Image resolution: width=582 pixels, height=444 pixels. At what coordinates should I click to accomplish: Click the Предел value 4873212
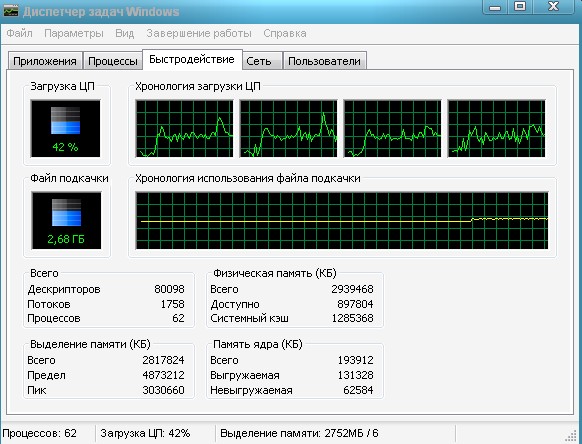pyautogui.click(x=163, y=375)
